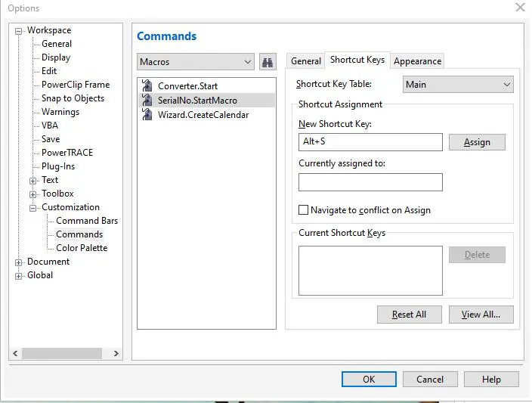Select the Save tree item
Viewport: 532px width, 403px height.
pyautogui.click(x=51, y=139)
